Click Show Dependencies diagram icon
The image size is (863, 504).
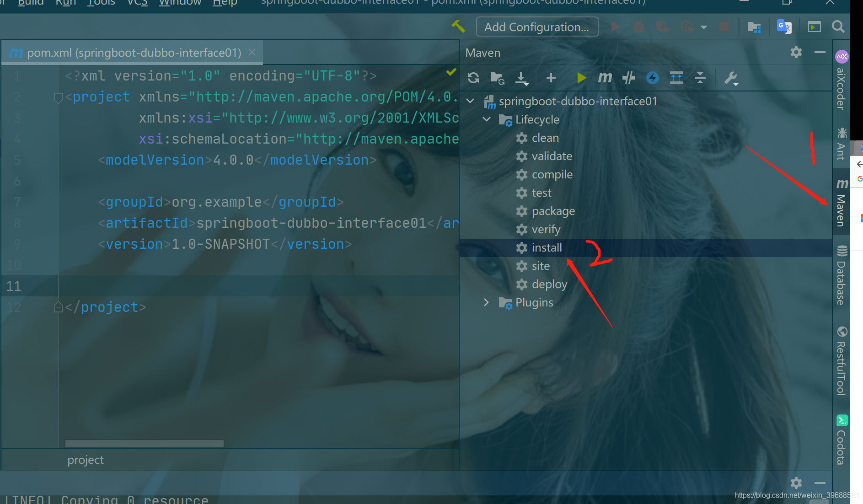click(676, 78)
